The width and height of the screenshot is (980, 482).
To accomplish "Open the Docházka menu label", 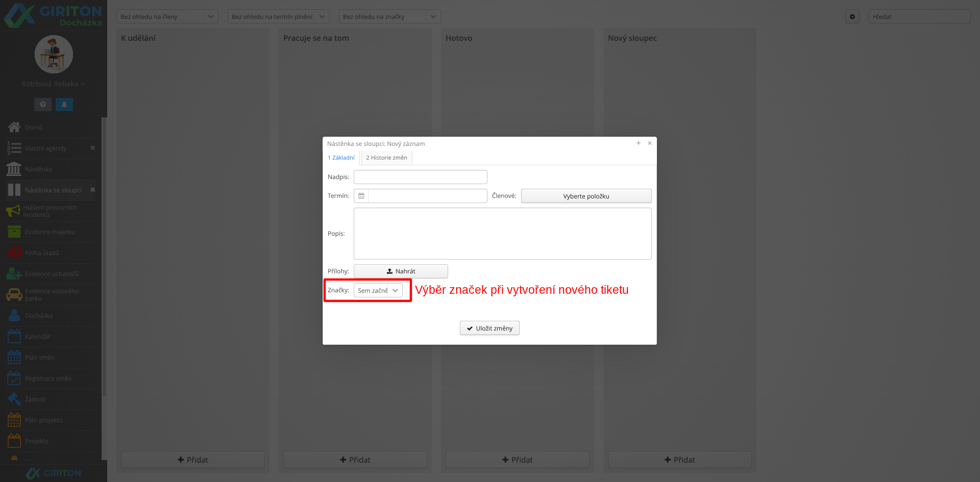I will 39,315.
